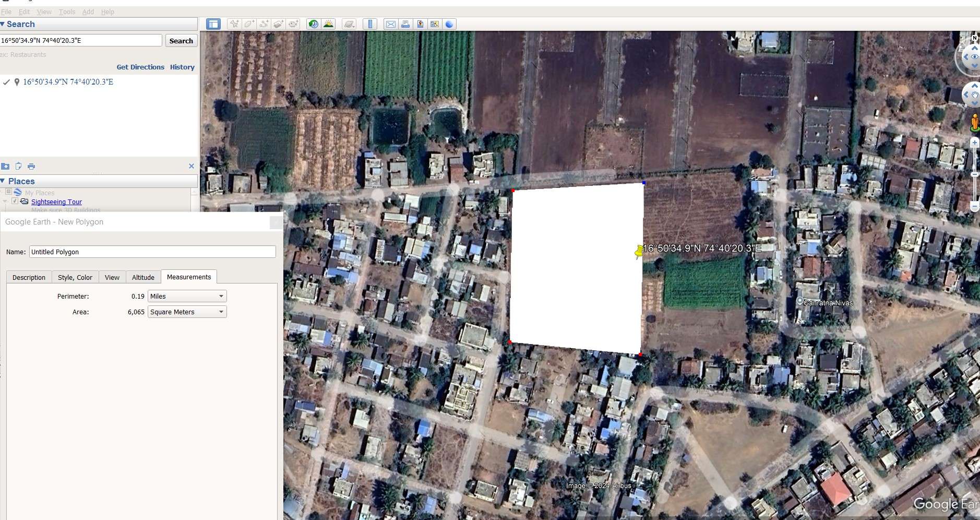
Task: Add a new polygon
Action: [x=249, y=24]
